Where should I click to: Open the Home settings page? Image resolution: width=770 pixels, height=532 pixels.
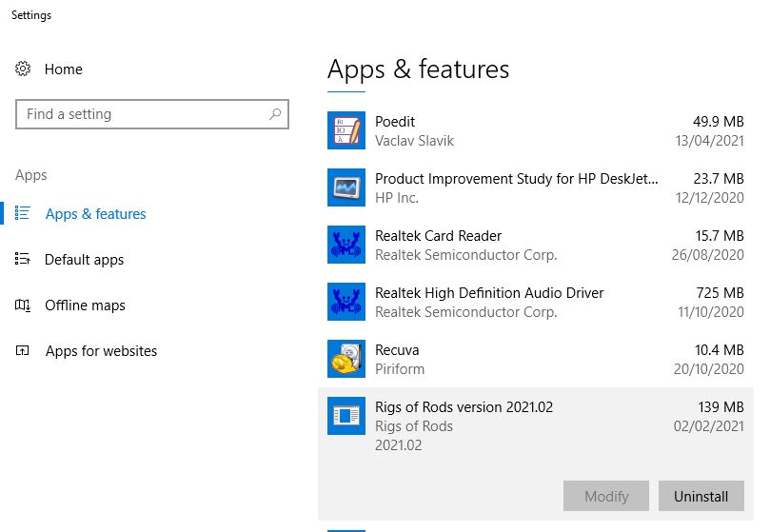pyautogui.click(x=64, y=69)
